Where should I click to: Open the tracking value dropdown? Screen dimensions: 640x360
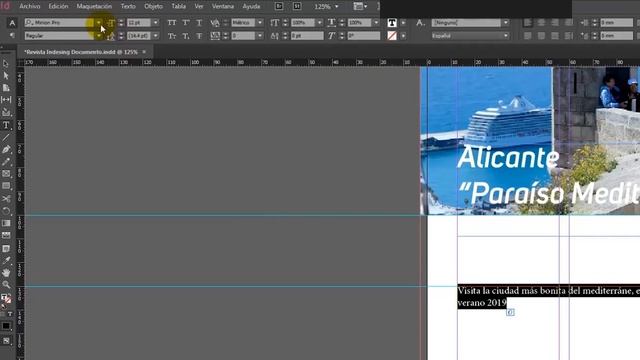coord(260,36)
